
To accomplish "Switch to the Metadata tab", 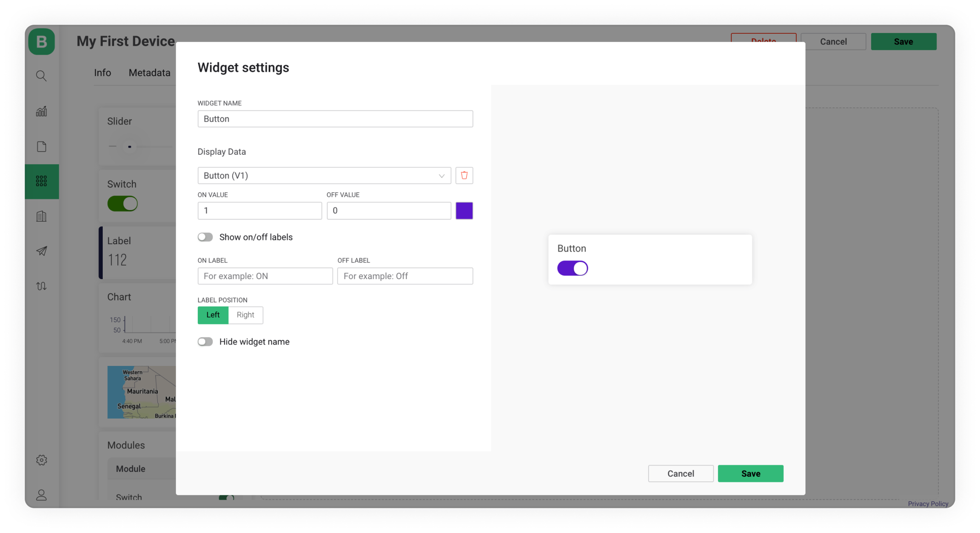I will (149, 73).
